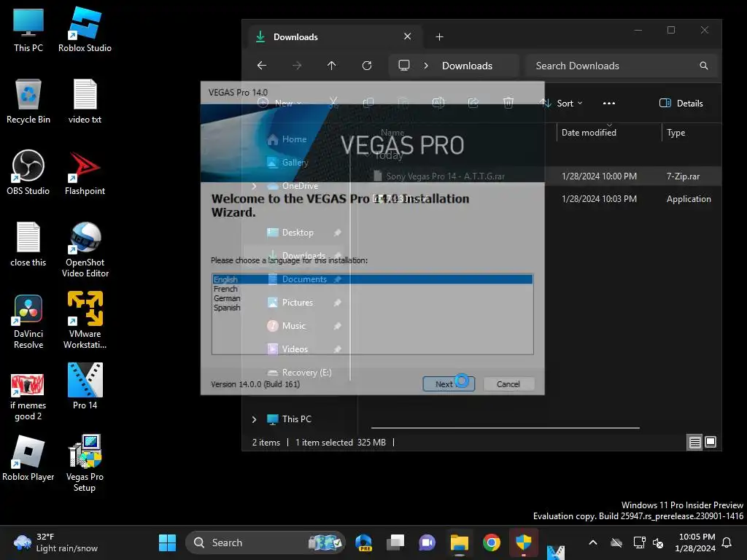Click Next in VEGAS Pro installer

tap(449, 384)
